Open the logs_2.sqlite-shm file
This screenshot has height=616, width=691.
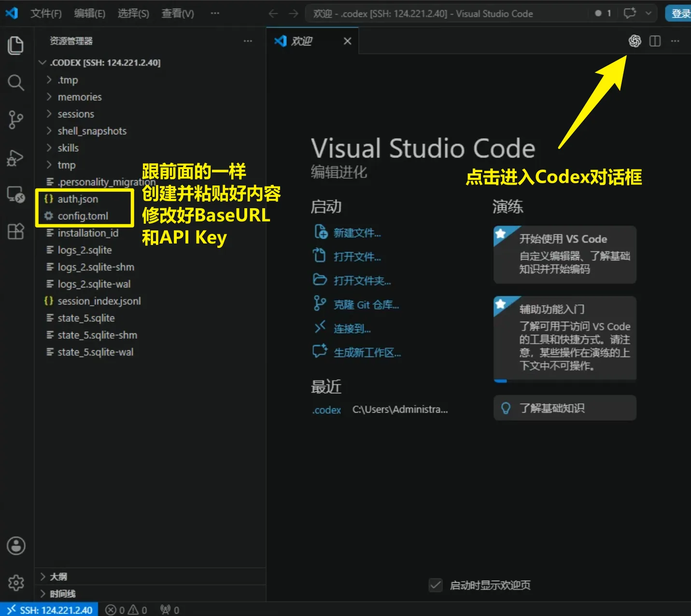tap(96, 267)
